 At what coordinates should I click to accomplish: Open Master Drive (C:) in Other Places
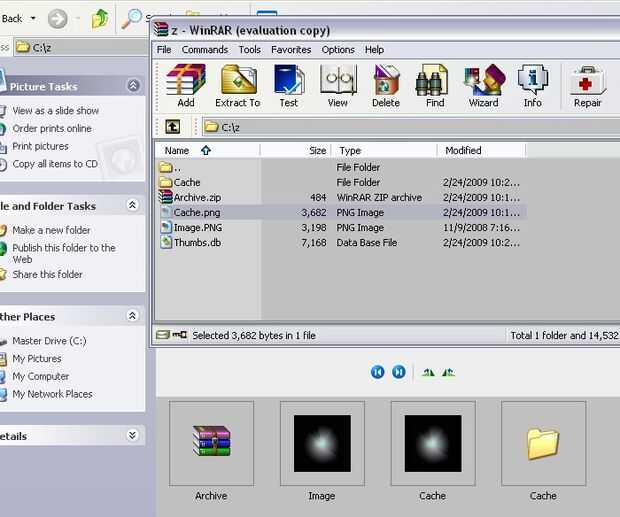[49, 341]
